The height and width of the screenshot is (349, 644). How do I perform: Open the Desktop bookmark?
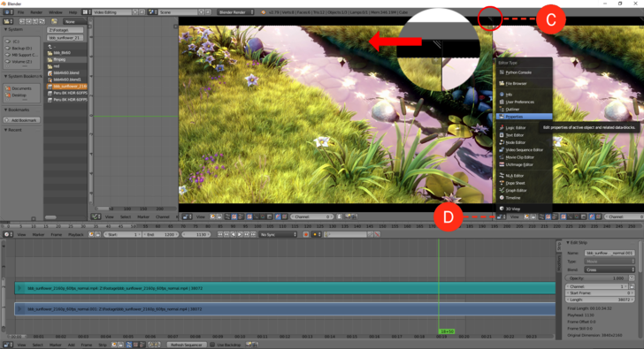pos(19,95)
